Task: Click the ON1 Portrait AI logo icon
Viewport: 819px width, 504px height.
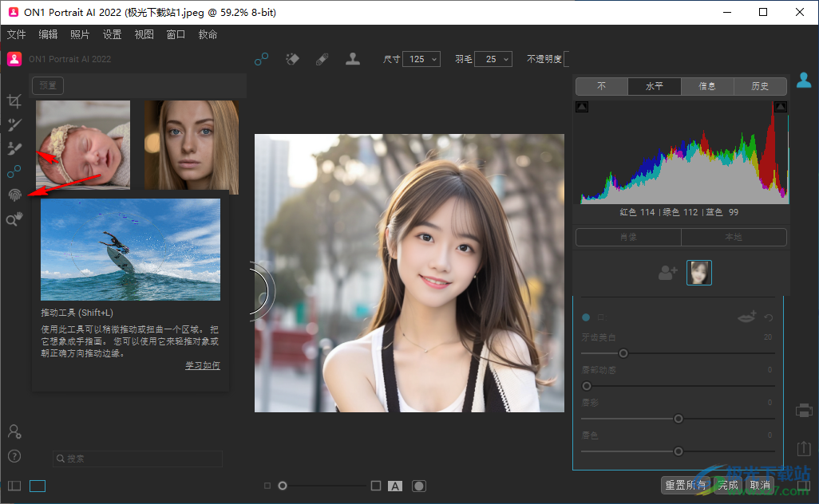Action: tap(14, 59)
